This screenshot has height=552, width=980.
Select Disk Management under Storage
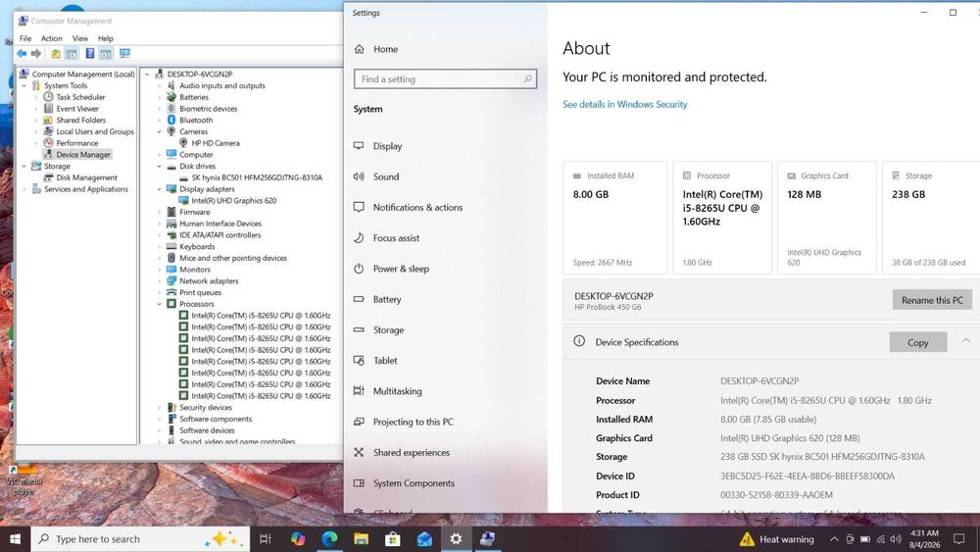(86, 177)
